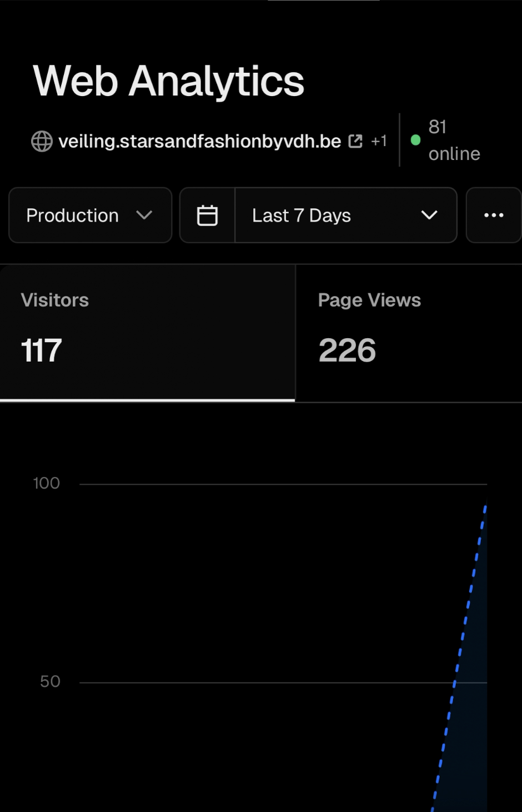The width and height of the screenshot is (522, 812).
Task: Click the 117 visitors count
Action: [41, 350]
